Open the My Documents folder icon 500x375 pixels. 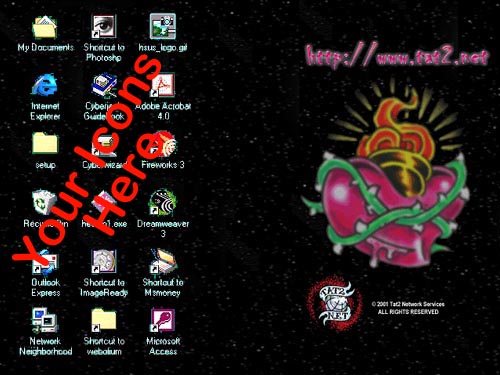45,27
